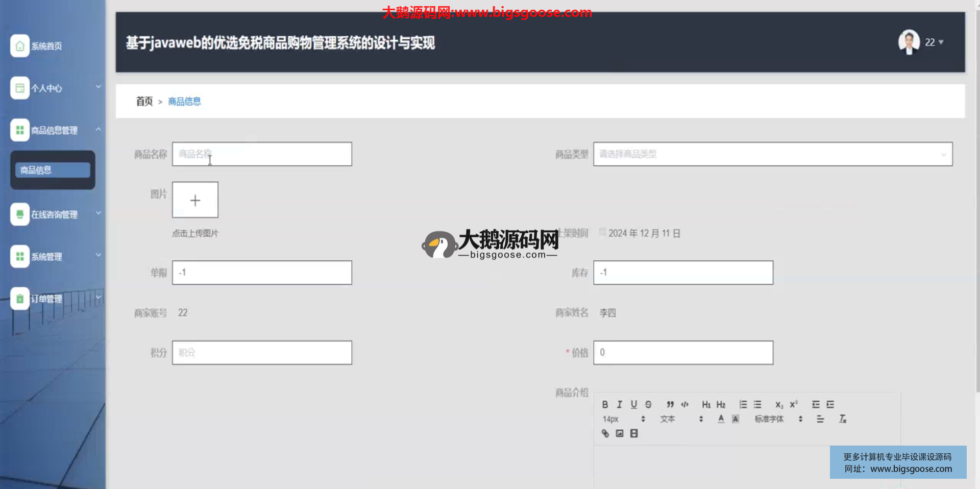This screenshot has width=980, height=489.
Task: Toggle bold formatting in the editor
Action: click(605, 404)
